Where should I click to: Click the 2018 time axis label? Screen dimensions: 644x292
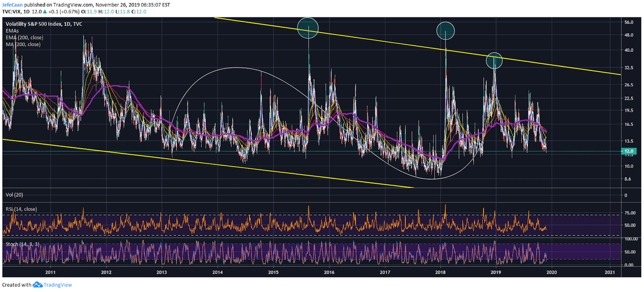[441, 272]
